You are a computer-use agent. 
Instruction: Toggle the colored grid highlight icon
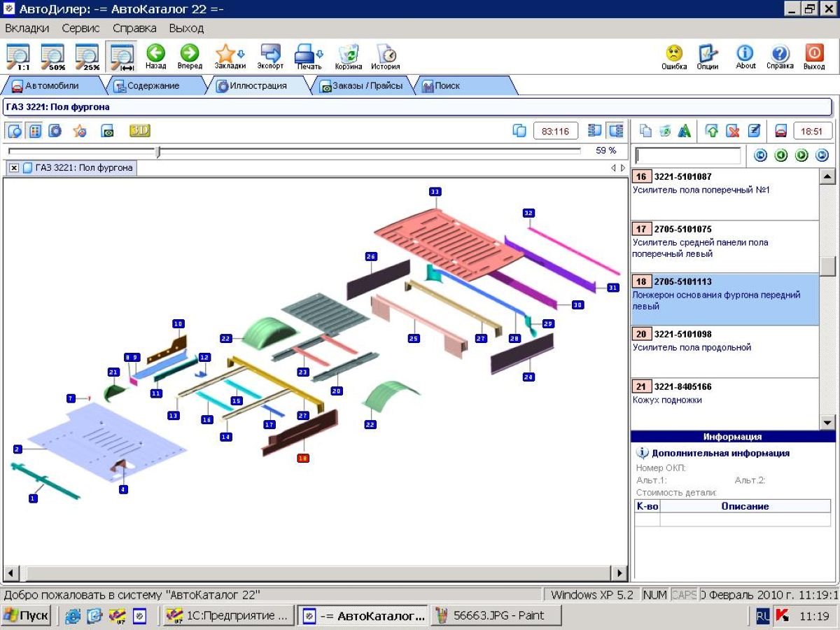(34, 130)
